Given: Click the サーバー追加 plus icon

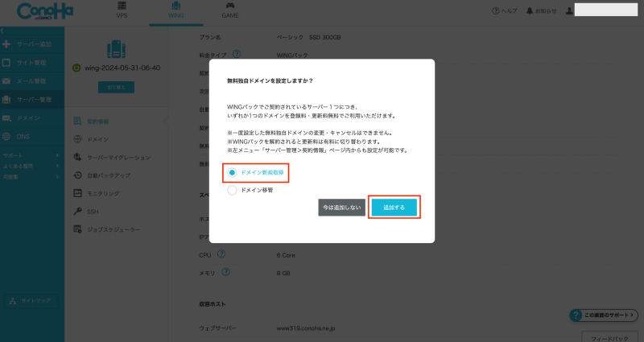Looking at the screenshot, I should pyautogui.click(x=6, y=43).
